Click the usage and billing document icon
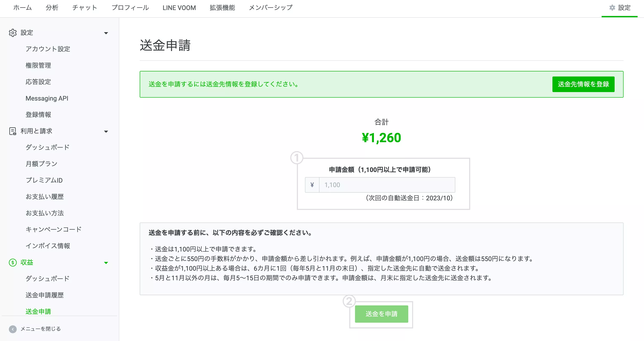This screenshot has width=644, height=341. [13, 131]
